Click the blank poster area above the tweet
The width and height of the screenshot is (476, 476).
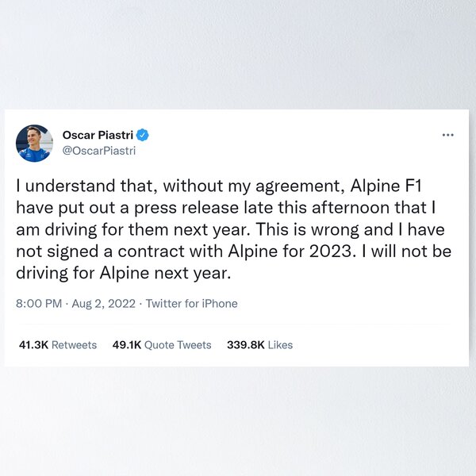[x=238, y=56]
